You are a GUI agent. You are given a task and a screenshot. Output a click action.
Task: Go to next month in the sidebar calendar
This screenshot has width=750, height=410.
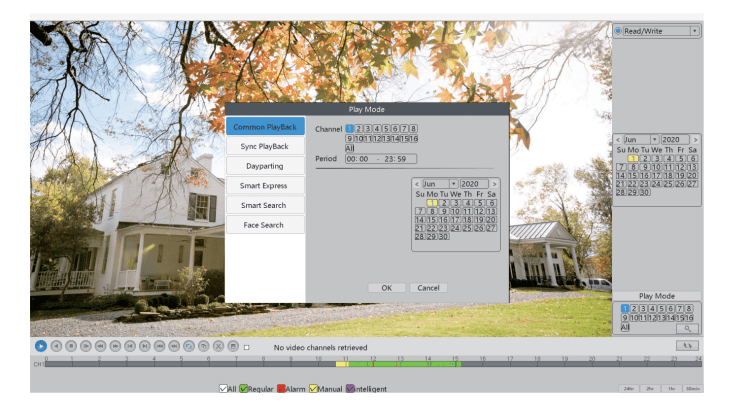coord(695,139)
